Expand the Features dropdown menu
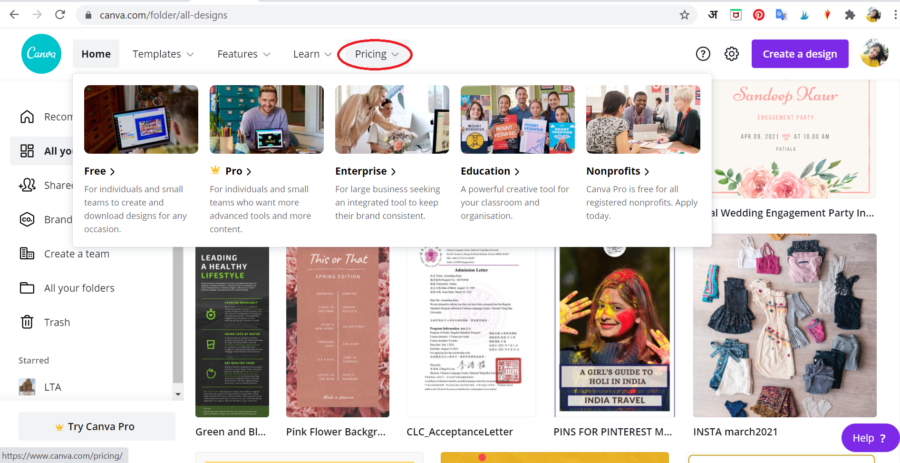Image resolution: width=900 pixels, height=463 pixels. click(243, 54)
